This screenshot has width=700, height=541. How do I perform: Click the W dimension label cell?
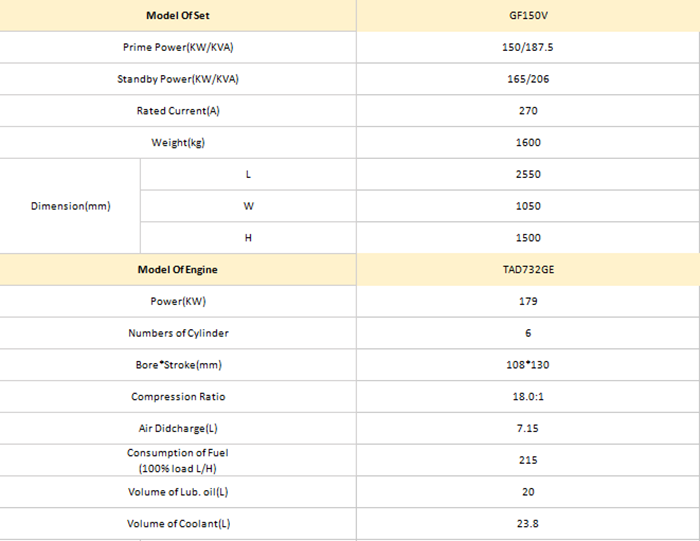tap(248, 206)
